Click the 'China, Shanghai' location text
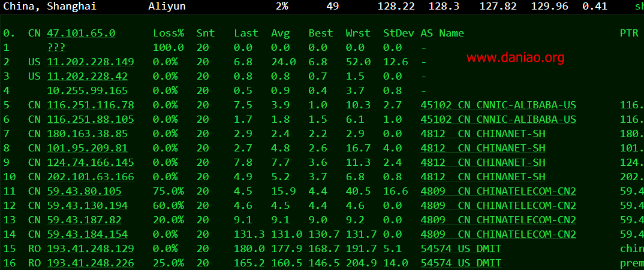Viewport: 644px width, 270px height. [x=50, y=6]
